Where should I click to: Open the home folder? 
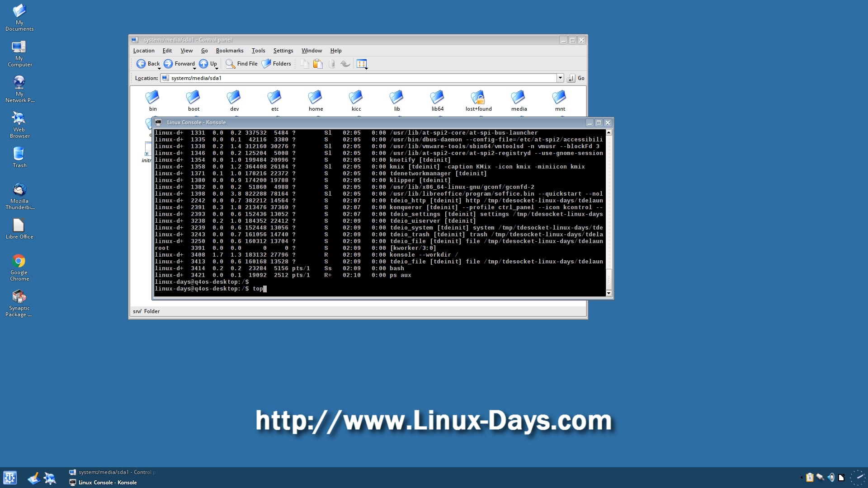click(316, 101)
